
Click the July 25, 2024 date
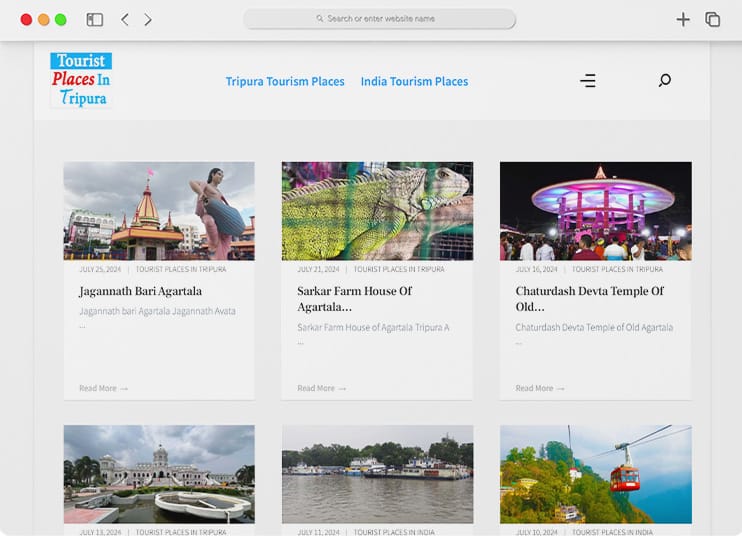coord(100,269)
